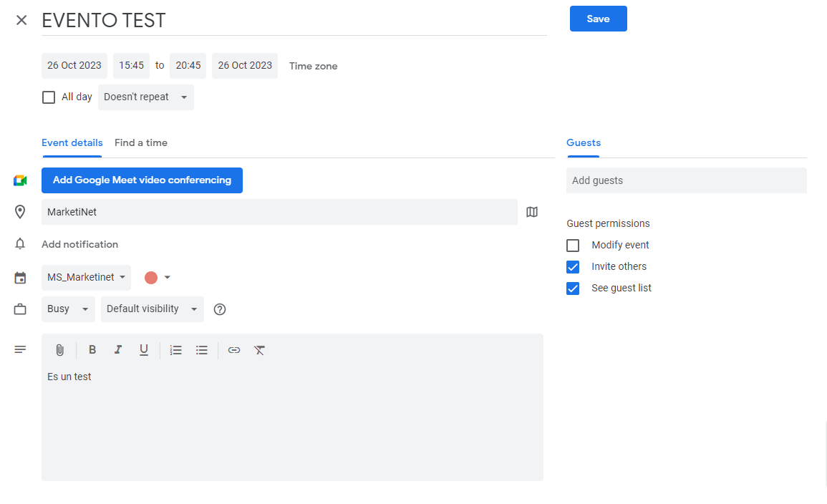Image resolution: width=827 pixels, height=504 pixels.
Task: Click the description text 'Es un test'
Action: coord(69,377)
